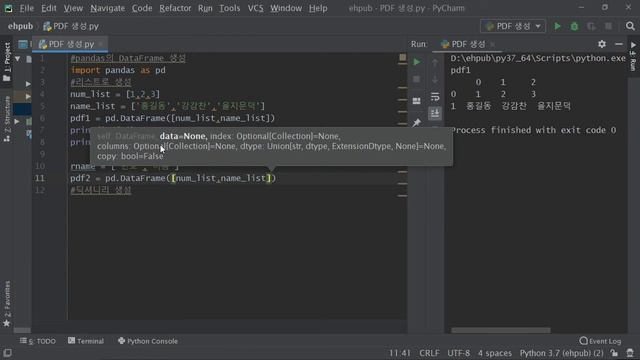Rerun program in Run panel
This screenshot has height=360, width=640.
[x=417, y=62]
